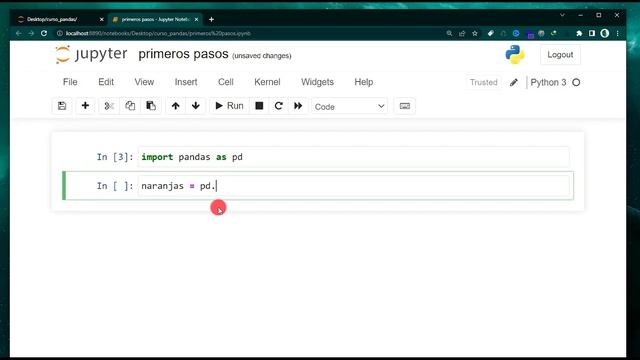Bookmark this page with the star icon

(x=475, y=33)
